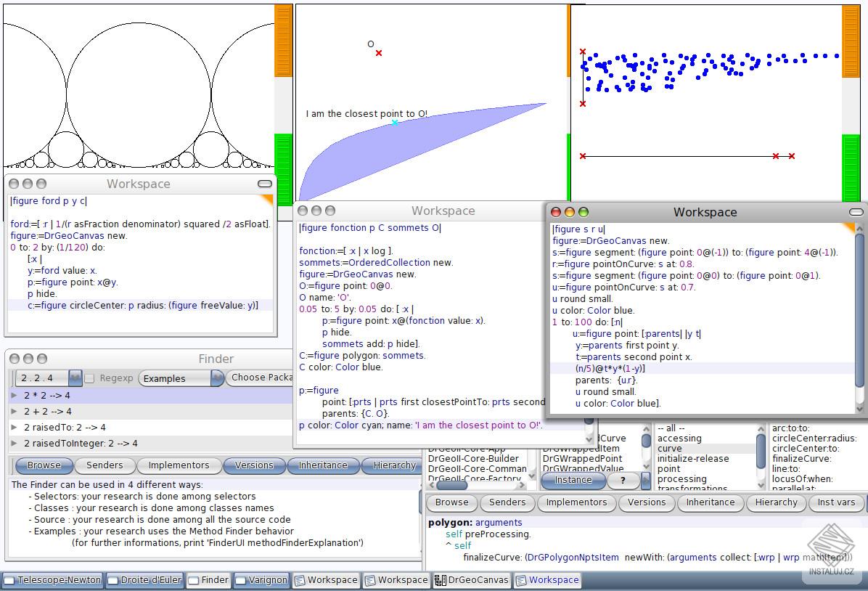Activate the Varignon taskbar window
Viewport: 868px width, 591px height.
point(262,580)
